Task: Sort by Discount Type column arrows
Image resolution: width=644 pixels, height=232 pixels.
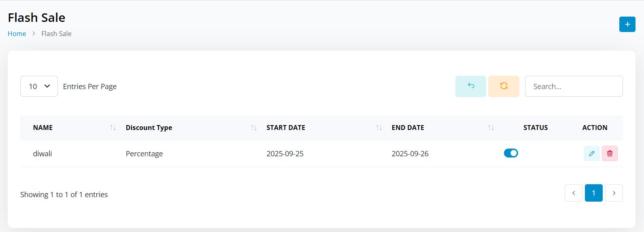Action: pyautogui.click(x=254, y=128)
